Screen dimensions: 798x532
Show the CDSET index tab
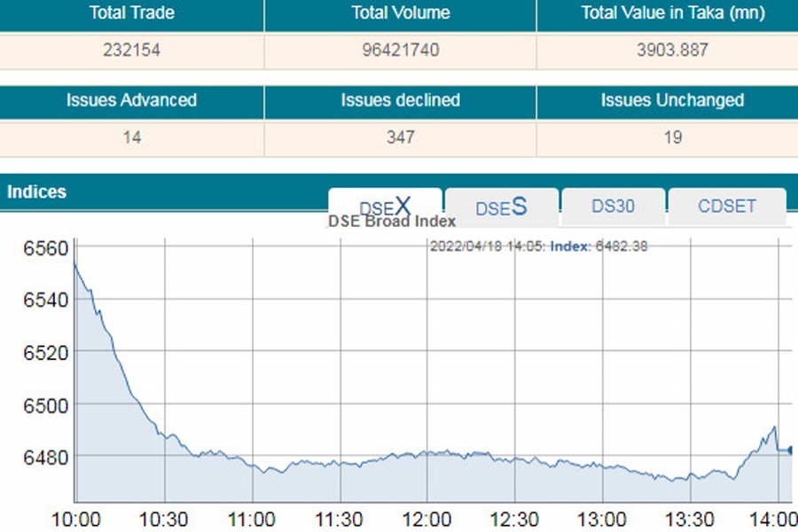pos(727,207)
